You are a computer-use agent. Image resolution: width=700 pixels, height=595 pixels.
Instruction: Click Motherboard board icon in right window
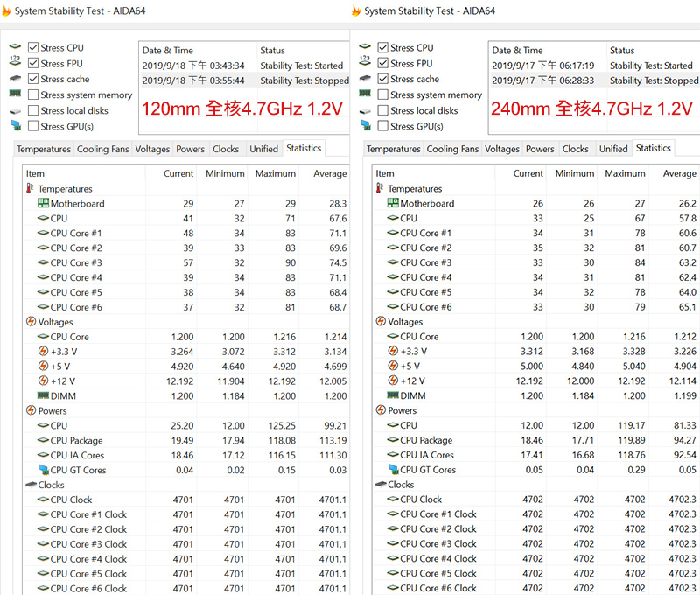tap(393, 203)
